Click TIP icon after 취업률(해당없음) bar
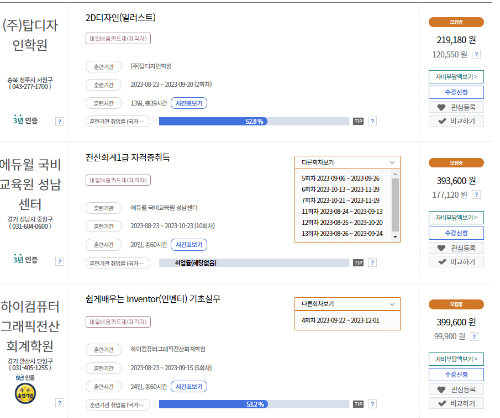The image size is (500, 418). [x=358, y=263]
